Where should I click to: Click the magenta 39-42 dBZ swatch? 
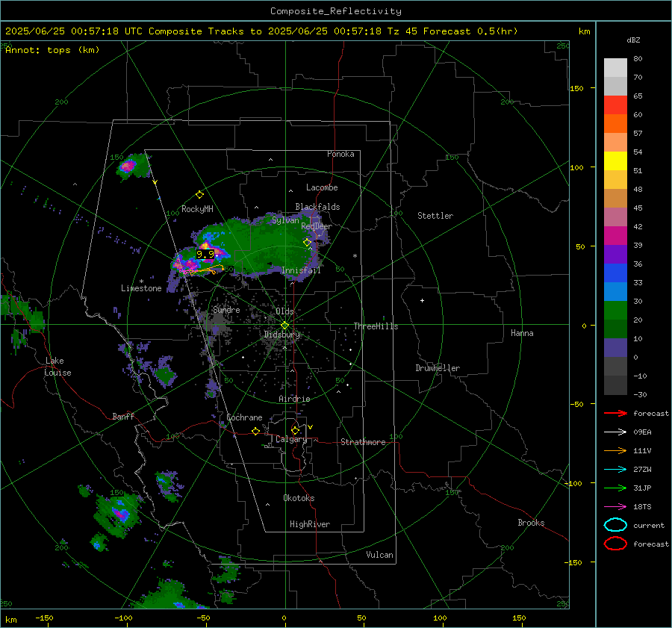tap(615, 236)
